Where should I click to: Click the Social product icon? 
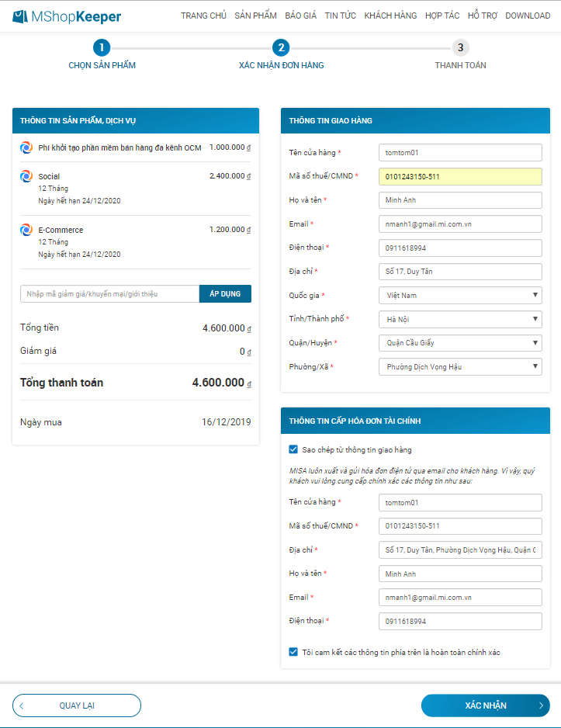coord(26,176)
